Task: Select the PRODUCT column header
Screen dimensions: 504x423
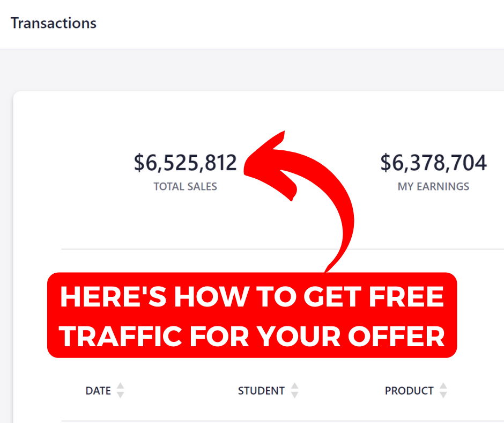Action: (409, 391)
